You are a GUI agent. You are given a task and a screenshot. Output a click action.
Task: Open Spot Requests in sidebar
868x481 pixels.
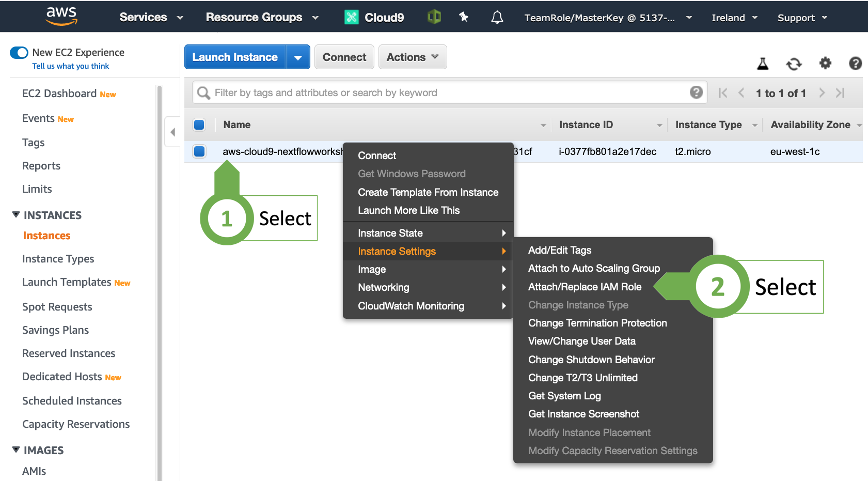pos(57,307)
